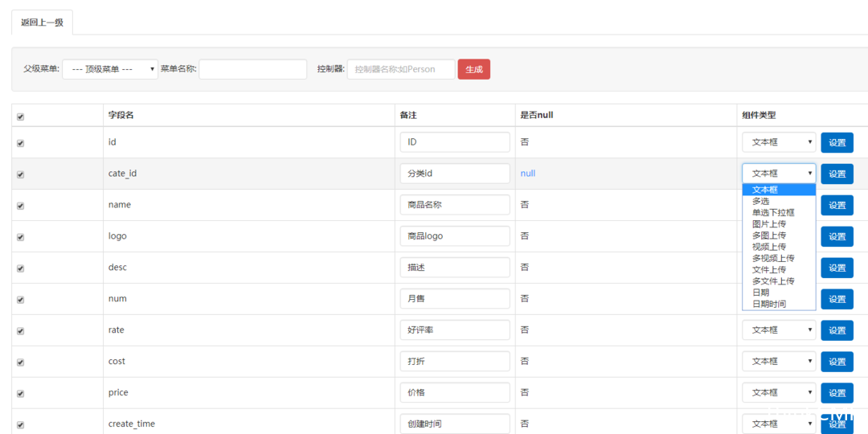Viewport: 868px width, 434px height.
Task: Uncheck the id row checkbox
Action: (x=20, y=143)
